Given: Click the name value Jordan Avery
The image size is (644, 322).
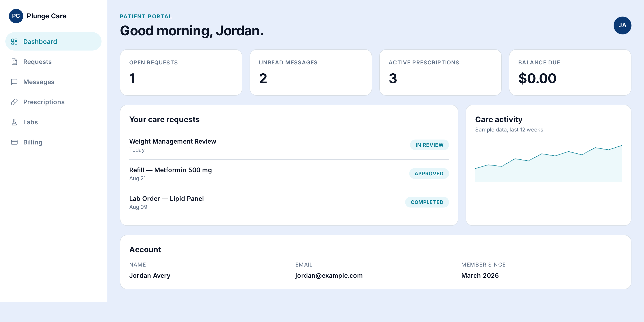Looking at the screenshot, I should 150,275.
